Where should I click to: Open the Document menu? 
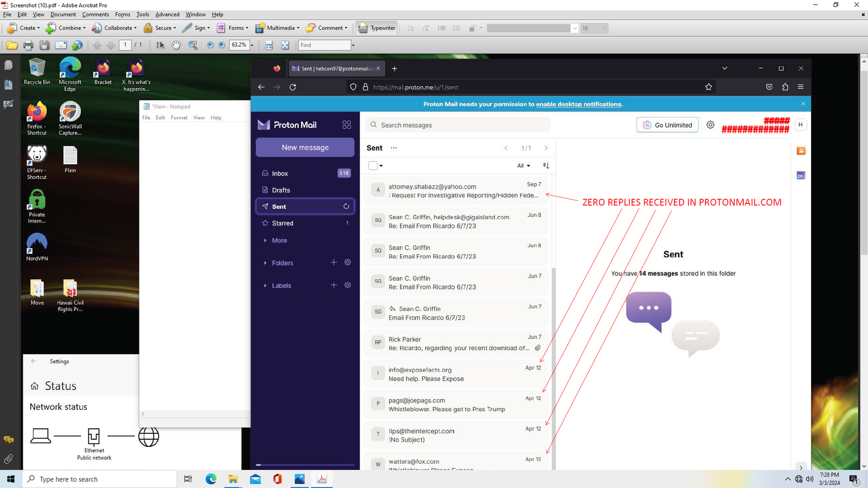coord(63,15)
